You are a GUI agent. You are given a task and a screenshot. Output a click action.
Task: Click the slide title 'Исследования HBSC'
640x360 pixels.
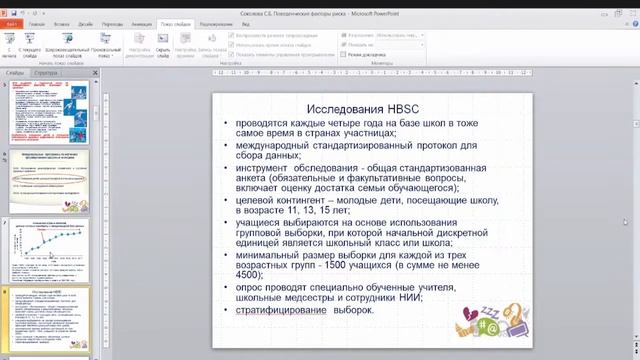click(x=363, y=109)
